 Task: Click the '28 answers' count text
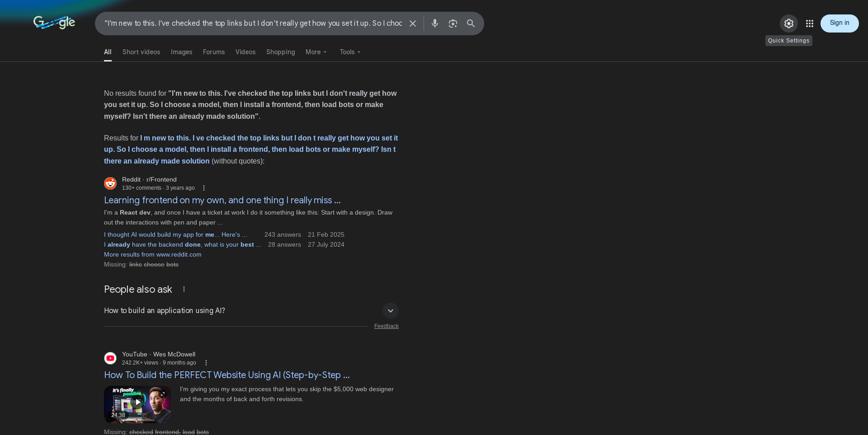pos(284,245)
